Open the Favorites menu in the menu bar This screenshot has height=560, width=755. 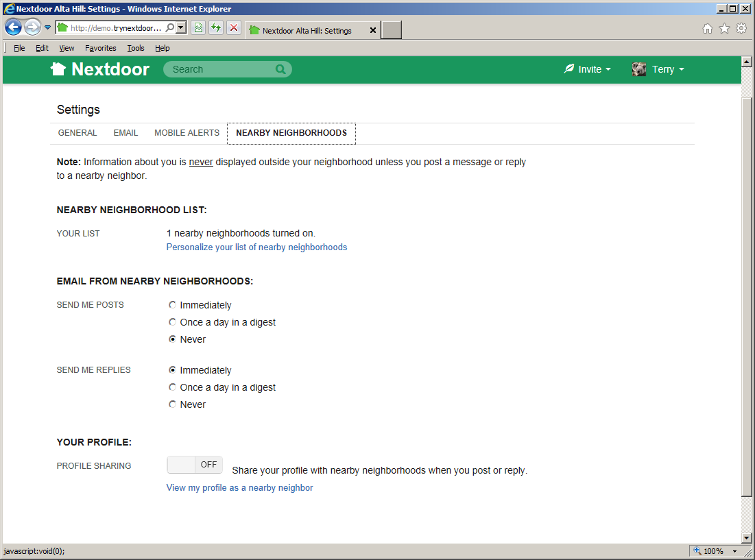click(x=100, y=48)
